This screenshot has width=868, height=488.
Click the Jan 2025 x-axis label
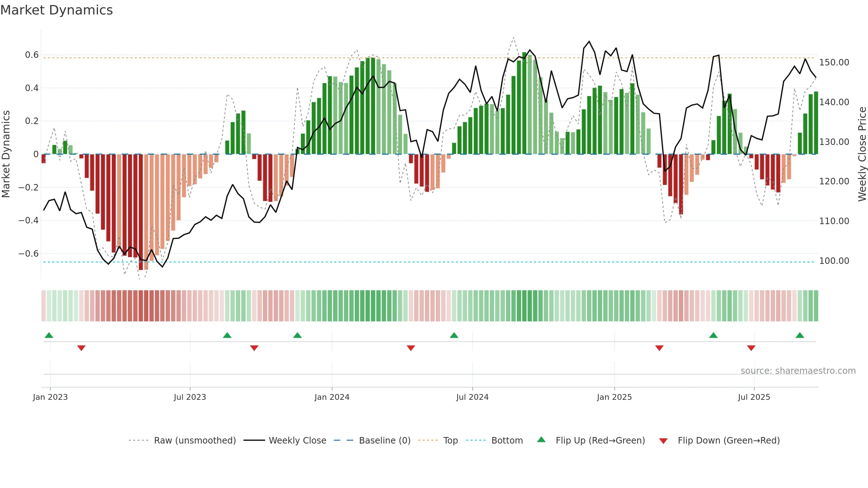614,397
